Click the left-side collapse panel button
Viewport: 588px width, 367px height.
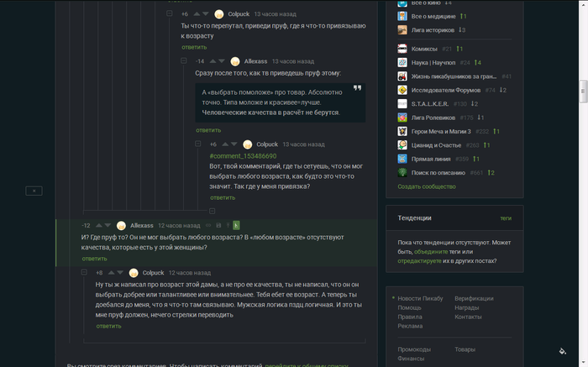point(33,191)
